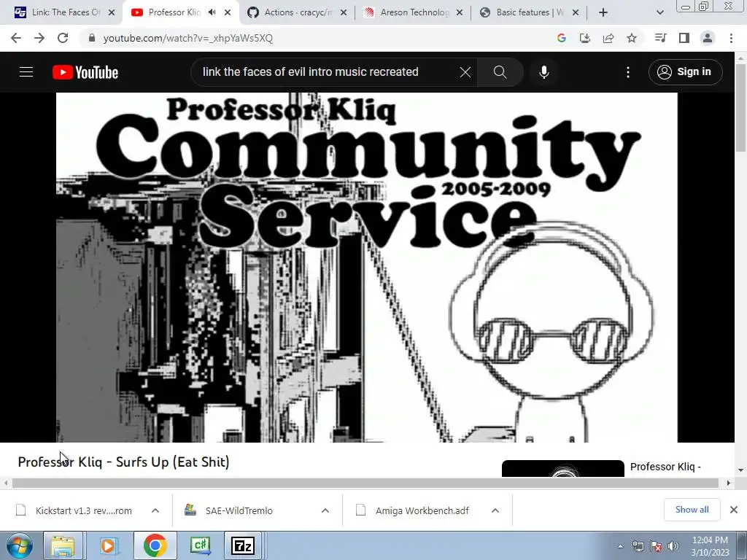
Task: Click the scroll-right arrow of horizontal scrollbar
Action: point(729,483)
